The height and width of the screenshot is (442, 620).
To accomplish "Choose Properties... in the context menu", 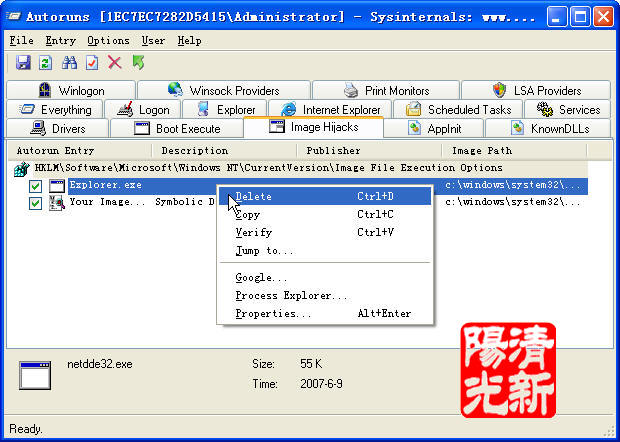I will tap(325, 313).
